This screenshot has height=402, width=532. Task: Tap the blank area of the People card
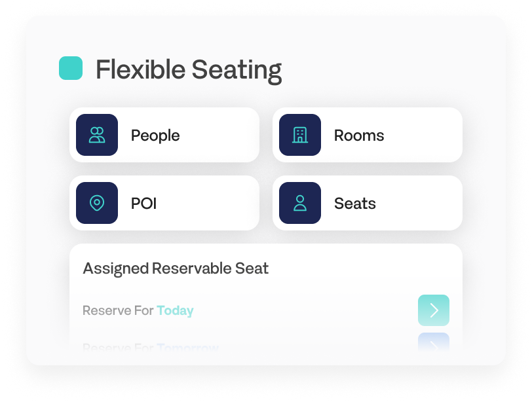(x=221, y=135)
